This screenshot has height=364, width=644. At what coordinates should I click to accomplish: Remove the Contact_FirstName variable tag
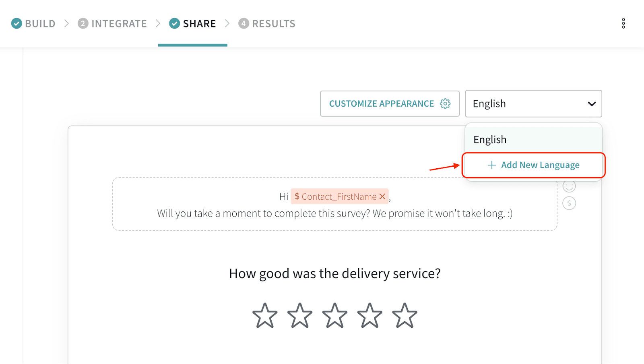[x=382, y=196]
